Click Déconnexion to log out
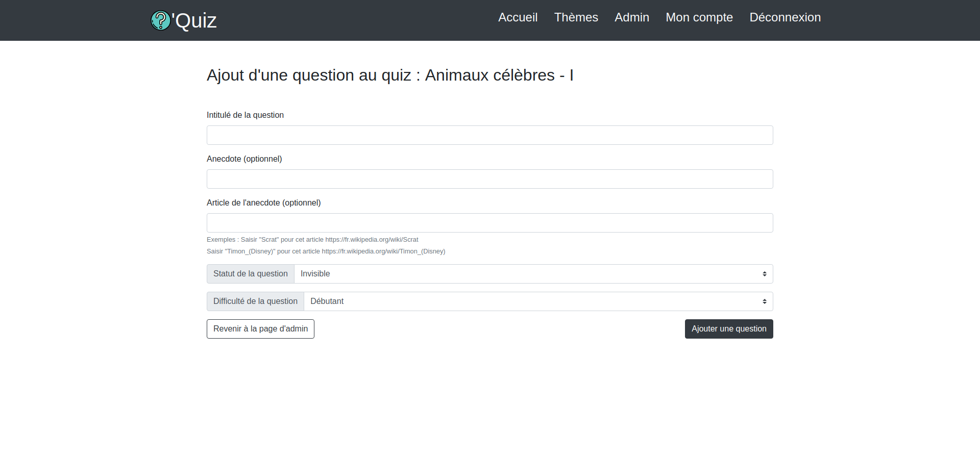 [785, 17]
